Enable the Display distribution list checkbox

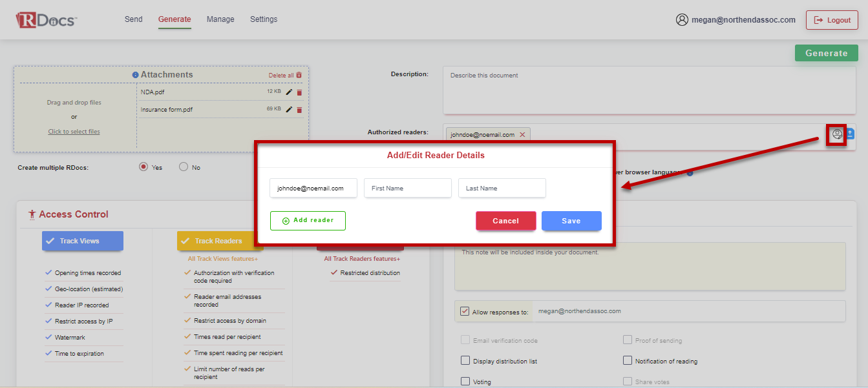(x=465, y=361)
